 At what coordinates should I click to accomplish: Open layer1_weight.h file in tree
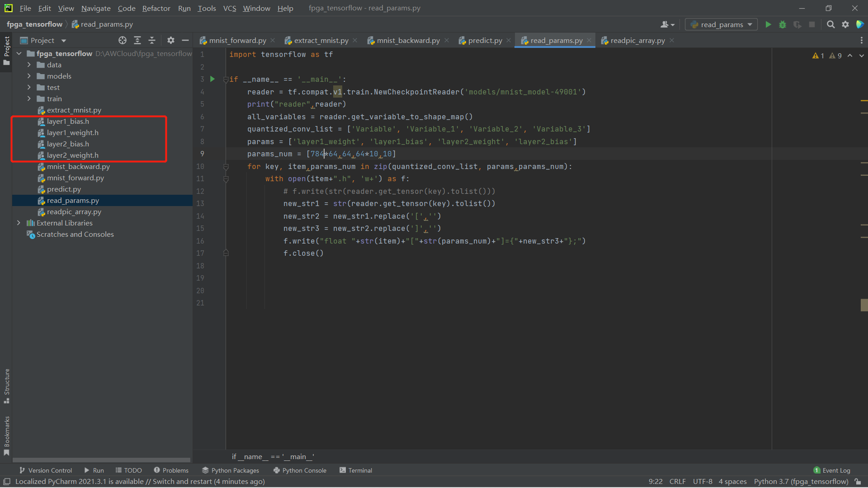pyautogui.click(x=72, y=132)
